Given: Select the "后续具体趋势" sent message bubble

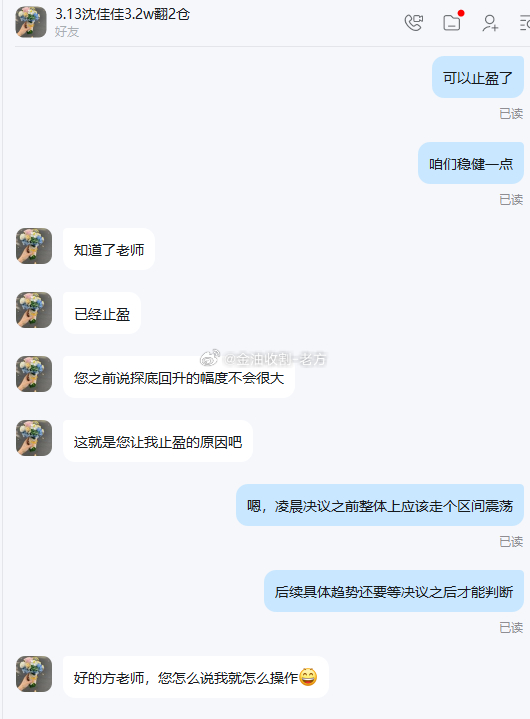Looking at the screenshot, I should (x=394, y=591).
